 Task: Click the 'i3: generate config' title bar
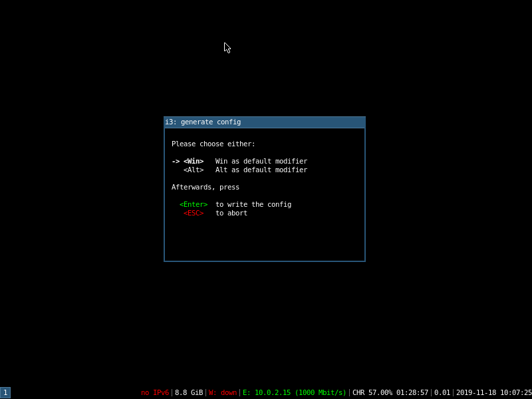pos(264,122)
